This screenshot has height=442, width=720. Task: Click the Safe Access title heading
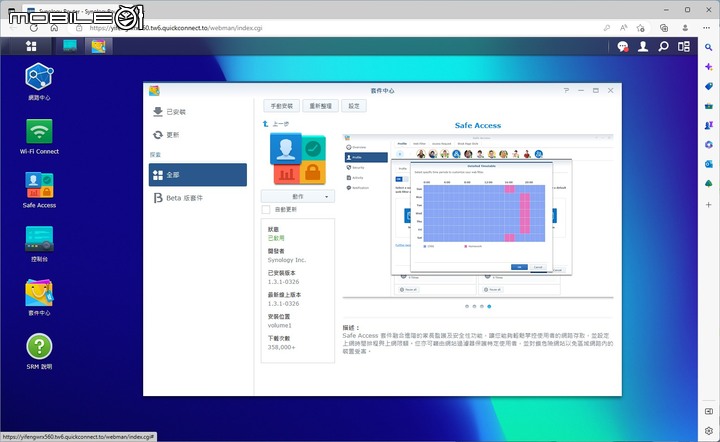tap(478, 125)
